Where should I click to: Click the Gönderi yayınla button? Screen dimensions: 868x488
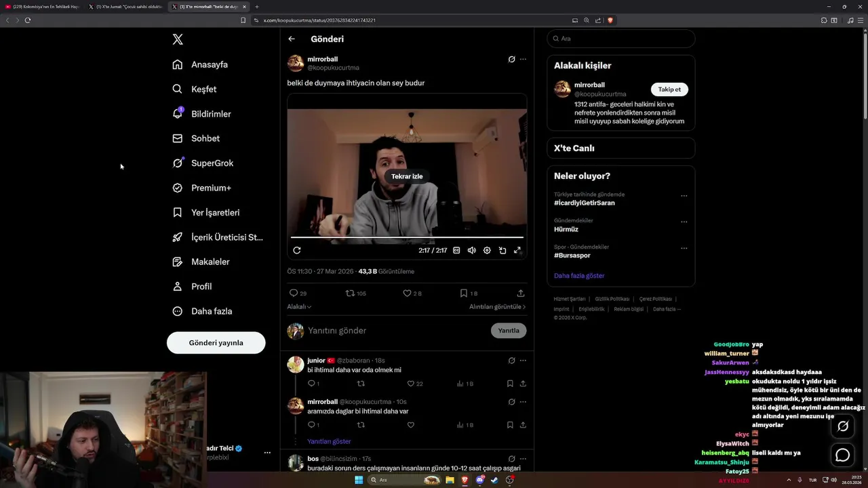216,343
